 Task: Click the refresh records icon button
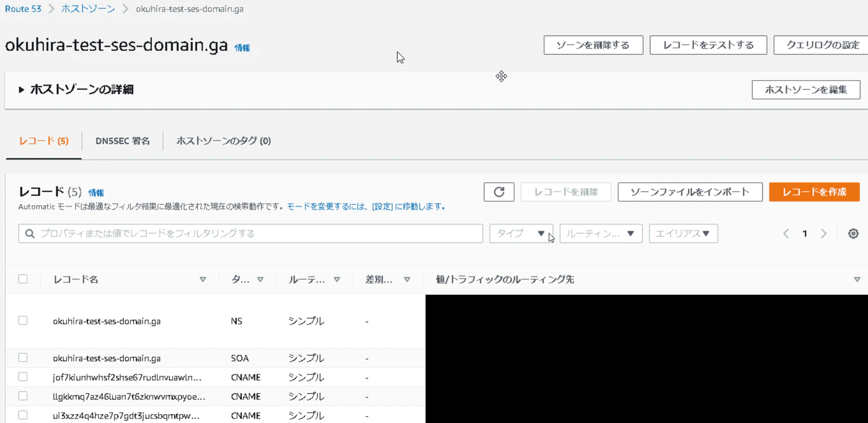coord(498,192)
